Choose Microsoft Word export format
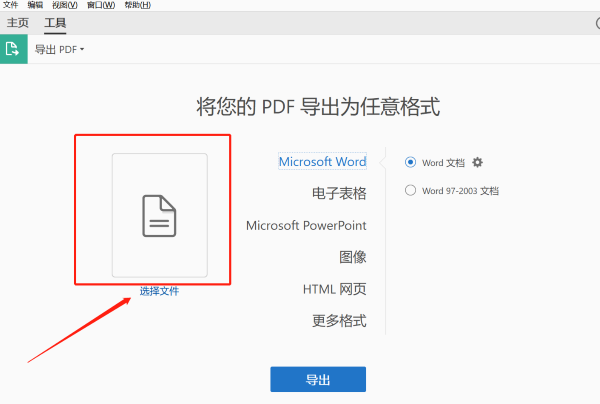Screen dimensions: 600x404 pos(322,162)
